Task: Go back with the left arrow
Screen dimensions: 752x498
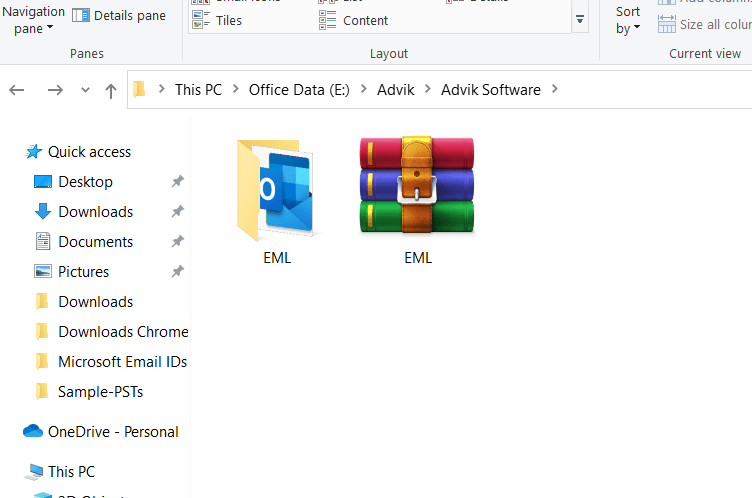Action: click(x=17, y=90)
